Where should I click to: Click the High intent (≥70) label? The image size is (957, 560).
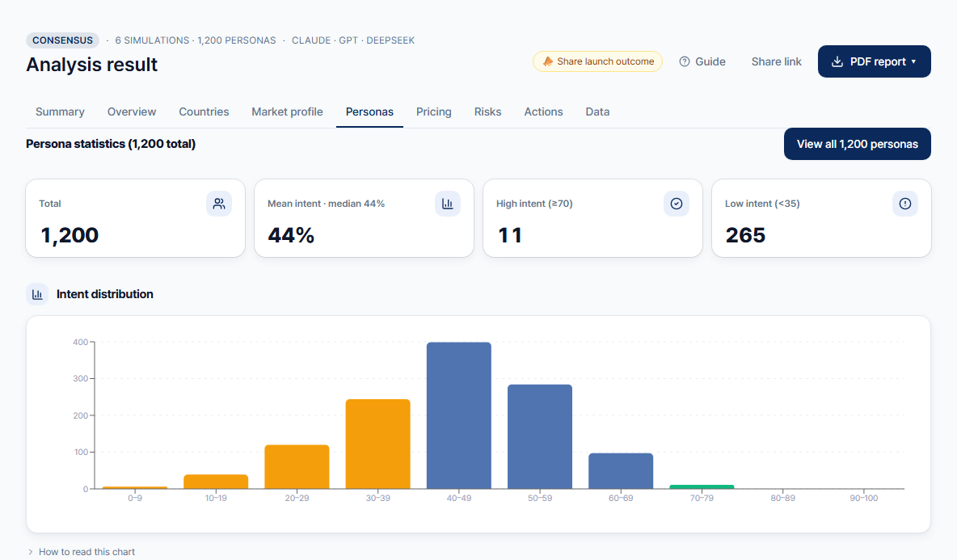[534, 204]
